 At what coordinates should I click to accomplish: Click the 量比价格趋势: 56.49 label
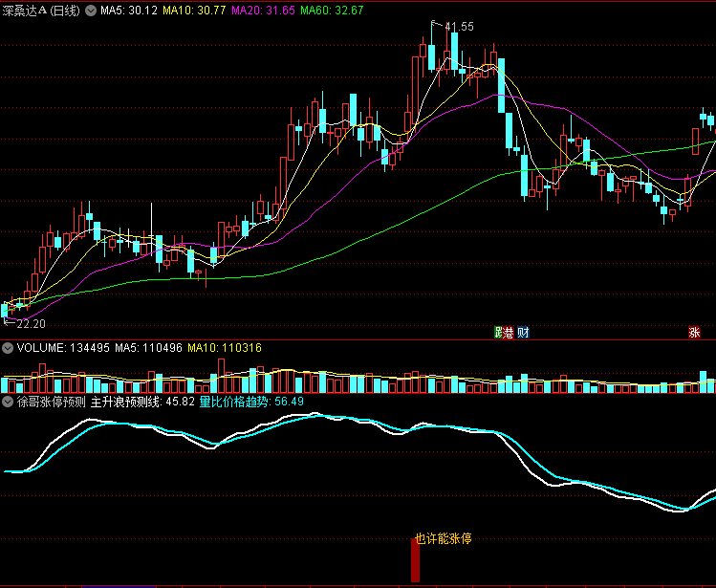click(x=251, y=403)
